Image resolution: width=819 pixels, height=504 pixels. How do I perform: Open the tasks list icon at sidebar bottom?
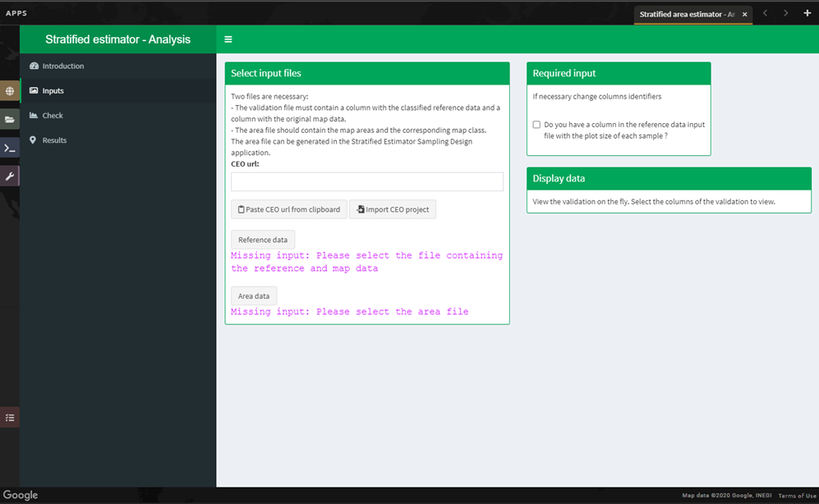(x=10, y=418)
